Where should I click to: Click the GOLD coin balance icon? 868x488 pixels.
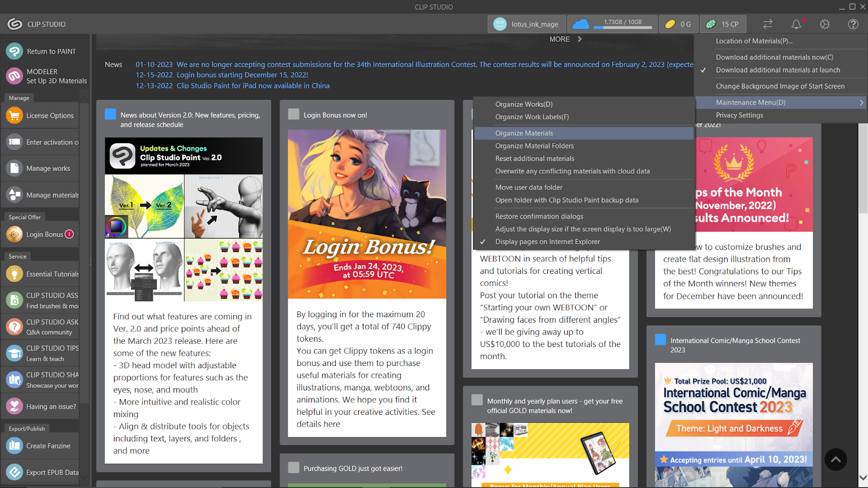[670, 24]
